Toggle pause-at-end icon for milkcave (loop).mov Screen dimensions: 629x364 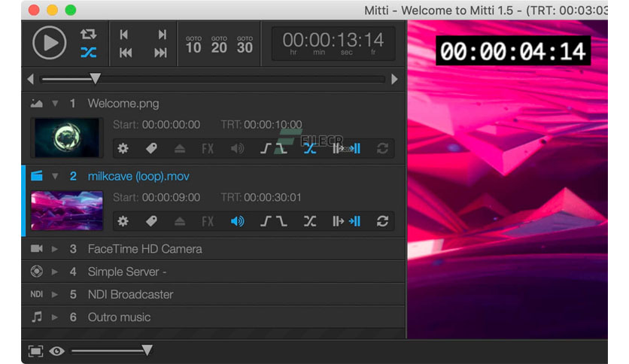(x=355, y=221)
